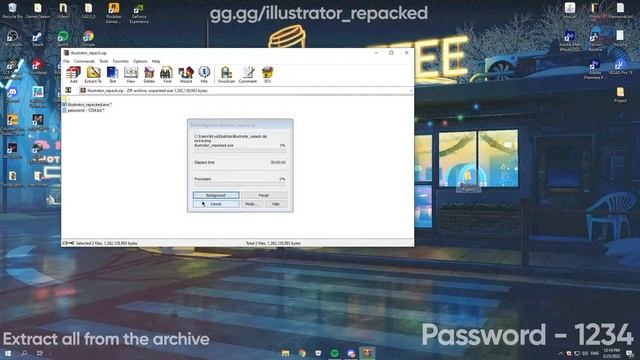Screen dimensions: 640x360
Task: Click the VirusScan toolbar icon
Action: [x=226, y=75]
